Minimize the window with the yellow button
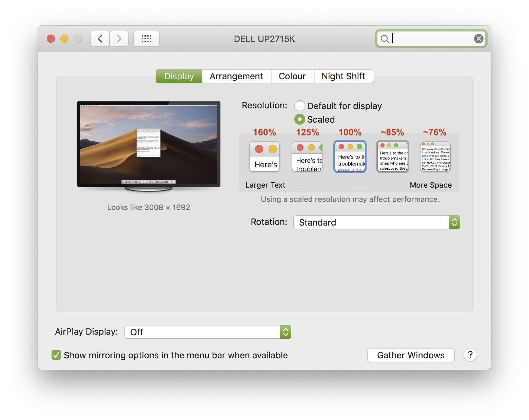Viewport: 529px width, 420px height. tap(64, 39)
